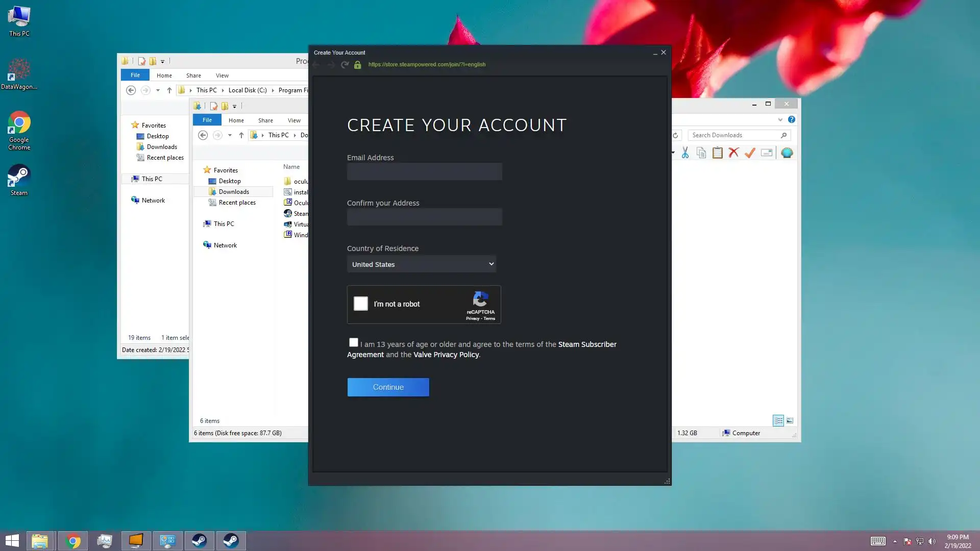Screen dimensions: 980x551
Task: Open the View tab in Program Files window
Action: click(222, 75)
